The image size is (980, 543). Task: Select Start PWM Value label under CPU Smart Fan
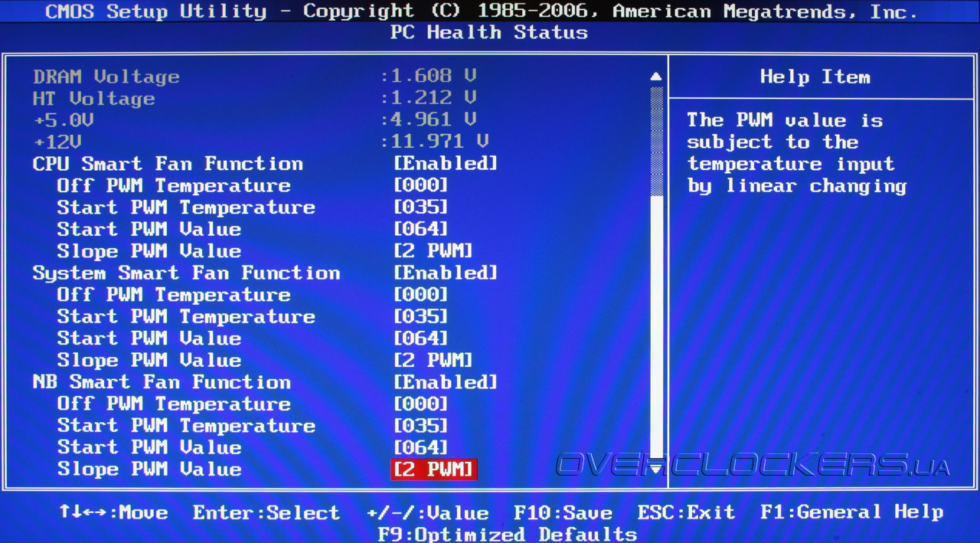point(149,229)
